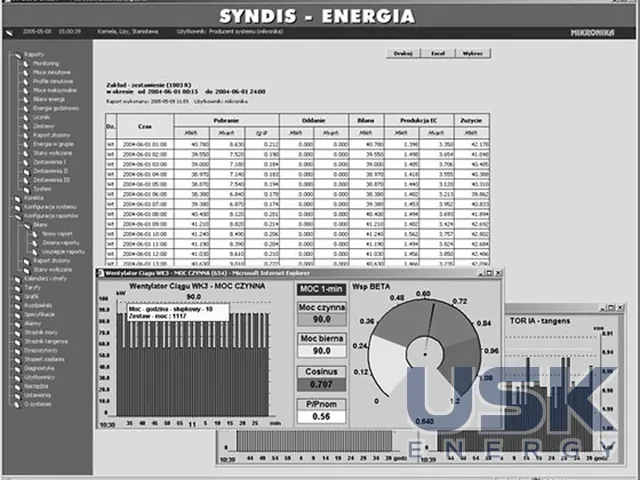Click the folder icon beside Diagnostyka
This screenshot has width=640, height=480.
click(17, 369)
